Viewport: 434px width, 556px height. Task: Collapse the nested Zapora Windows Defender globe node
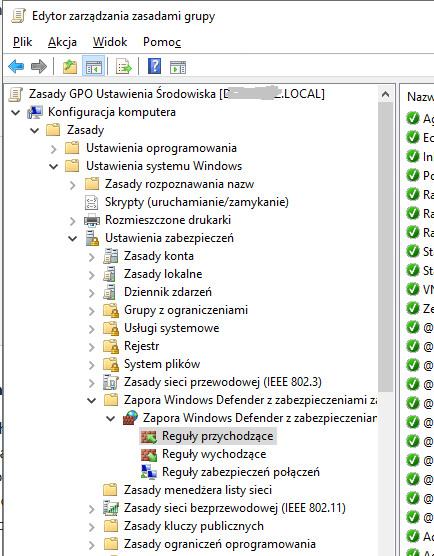click(111, 419)
